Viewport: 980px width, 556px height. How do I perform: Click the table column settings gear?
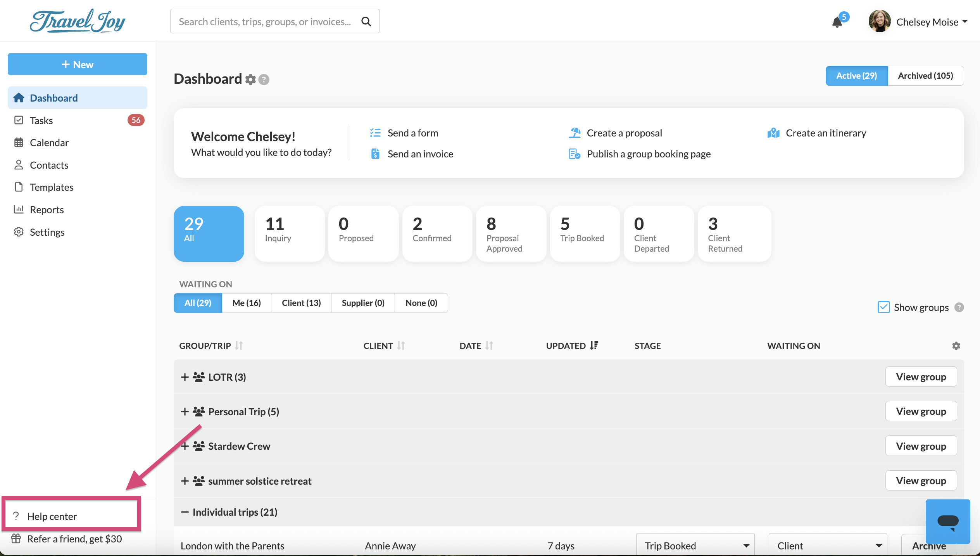956,346
